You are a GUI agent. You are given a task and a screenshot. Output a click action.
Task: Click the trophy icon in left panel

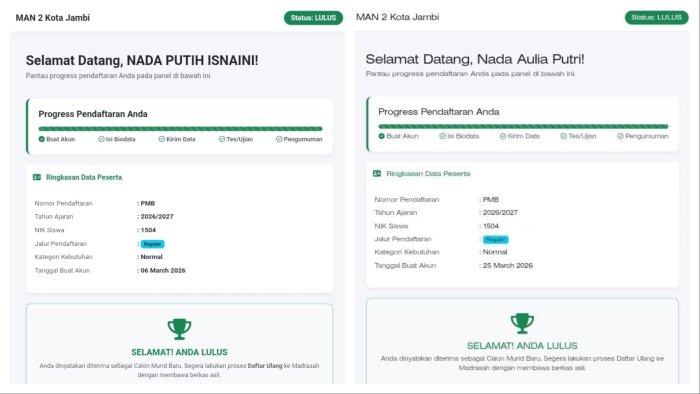[x=179, y=329]
